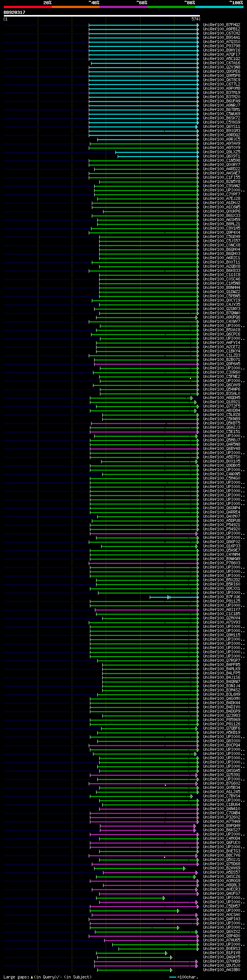
Task: Select the UniRef100_B9IGM3 label
Action: click(222, 131)
